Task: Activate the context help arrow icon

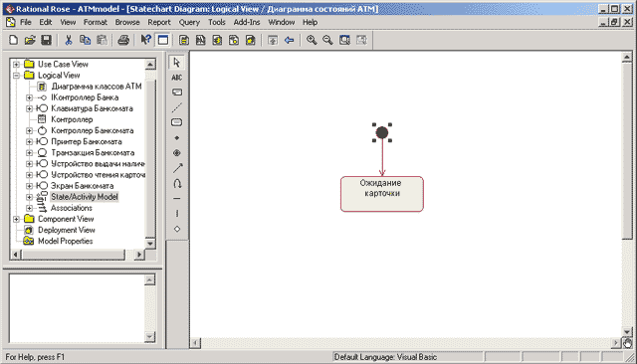Action: (x=145, y=40)
